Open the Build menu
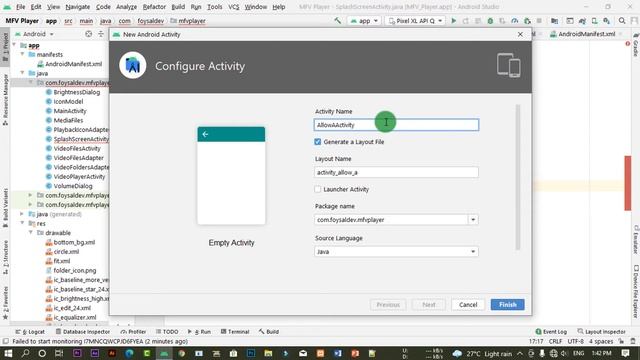The height and width of the screenshot is (360, 640). pyautogui.click(x=178, y=7)
